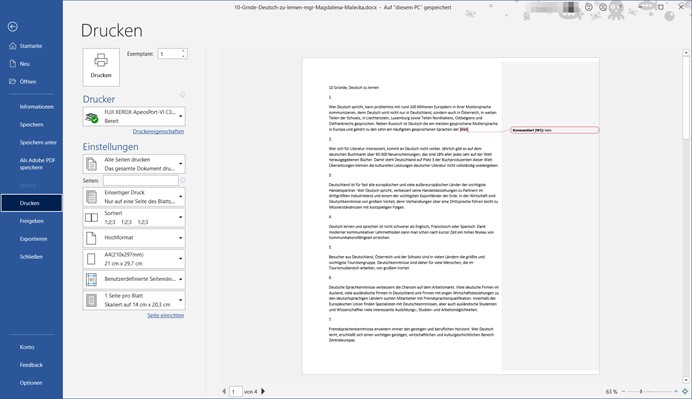Open the Druckereigenschaften link
692x399 pixels.
click(x=158, y=132)
